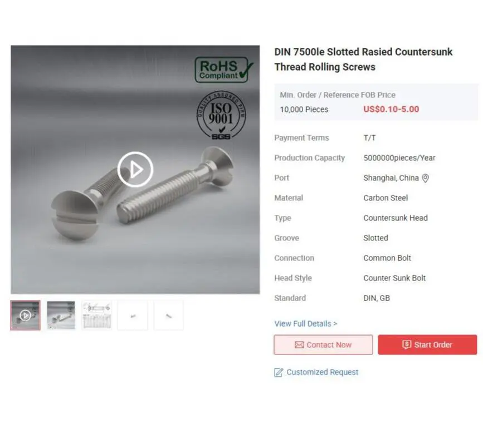Click the envelope icon in Contact Now

pos(299,344)
